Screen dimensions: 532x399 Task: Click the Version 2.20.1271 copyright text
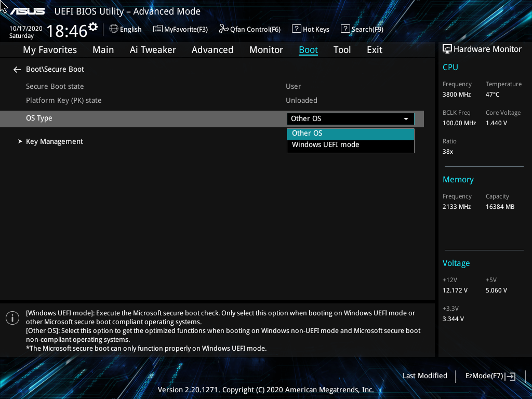click(265, 390)
